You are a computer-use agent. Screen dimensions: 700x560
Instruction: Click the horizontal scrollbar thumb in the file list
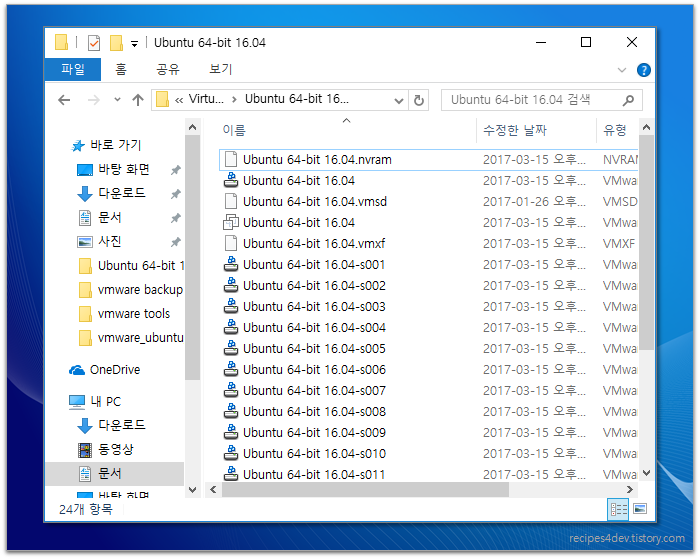pos(365,489)
